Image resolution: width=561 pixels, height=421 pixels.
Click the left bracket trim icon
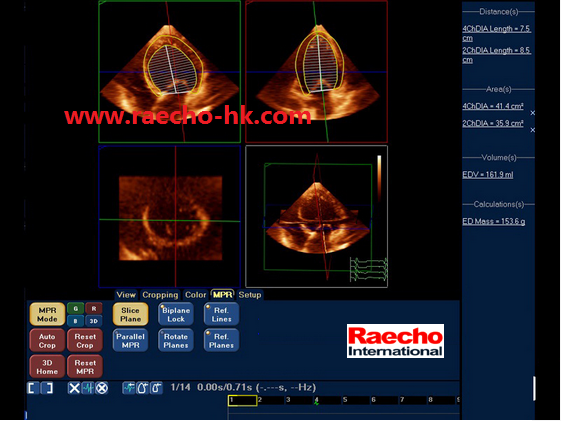[x=34, y=388]
